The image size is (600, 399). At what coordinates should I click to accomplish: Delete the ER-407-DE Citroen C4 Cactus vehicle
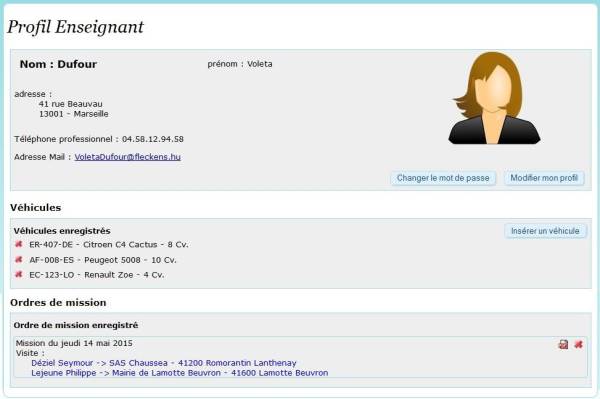coord(18,244)
